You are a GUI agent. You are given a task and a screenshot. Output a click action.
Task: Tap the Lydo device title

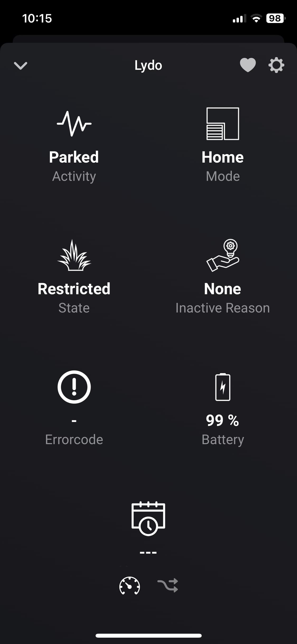coord(148,65)
